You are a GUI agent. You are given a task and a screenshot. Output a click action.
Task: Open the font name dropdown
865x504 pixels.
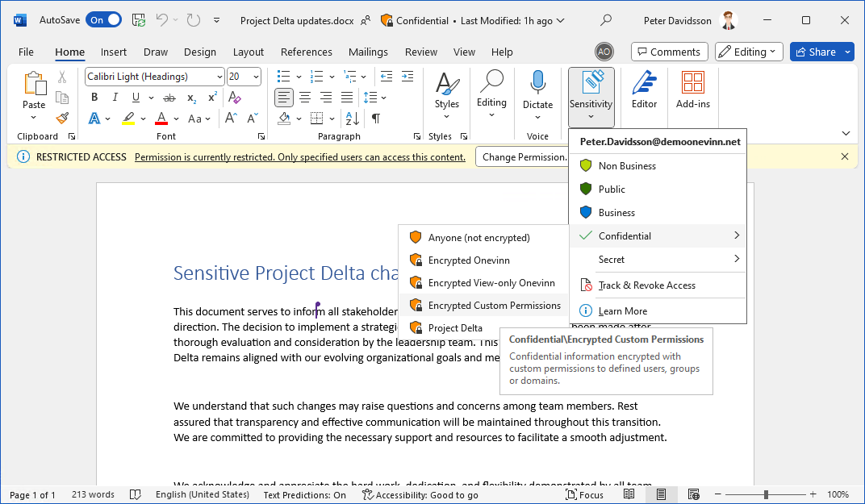[219, 77]
